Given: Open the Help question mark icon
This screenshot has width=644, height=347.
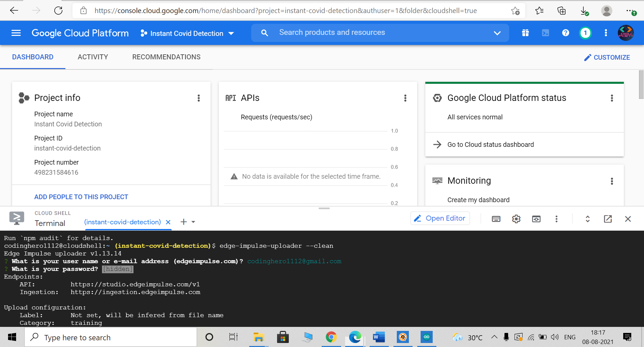Looking at the screenshot, I should 566,33.
